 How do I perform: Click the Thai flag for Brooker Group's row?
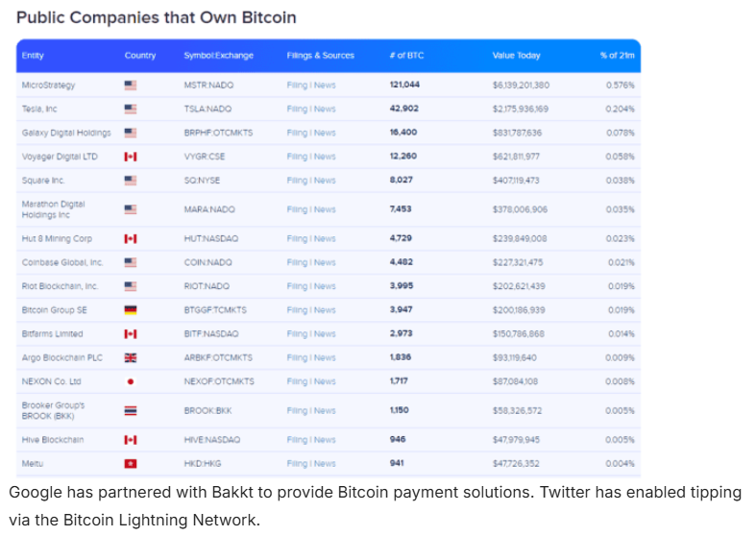[131, 410]
